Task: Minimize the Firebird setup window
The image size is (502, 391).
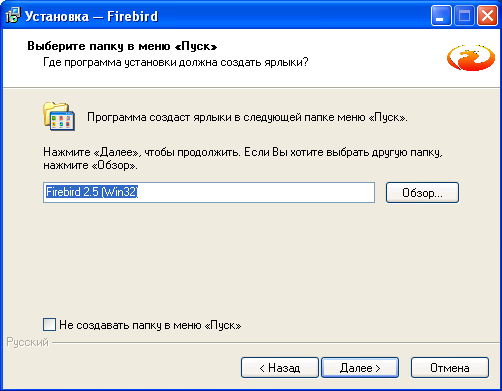Action: coord(441,16)
